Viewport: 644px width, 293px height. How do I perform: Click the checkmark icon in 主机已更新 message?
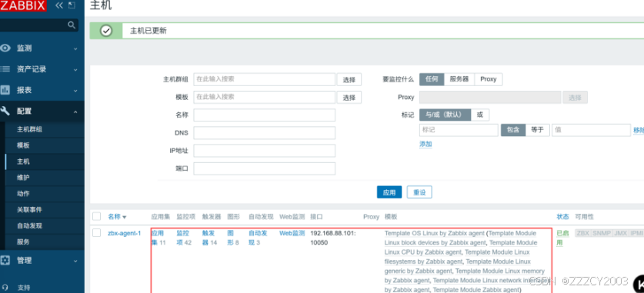(x=106, y=30)
